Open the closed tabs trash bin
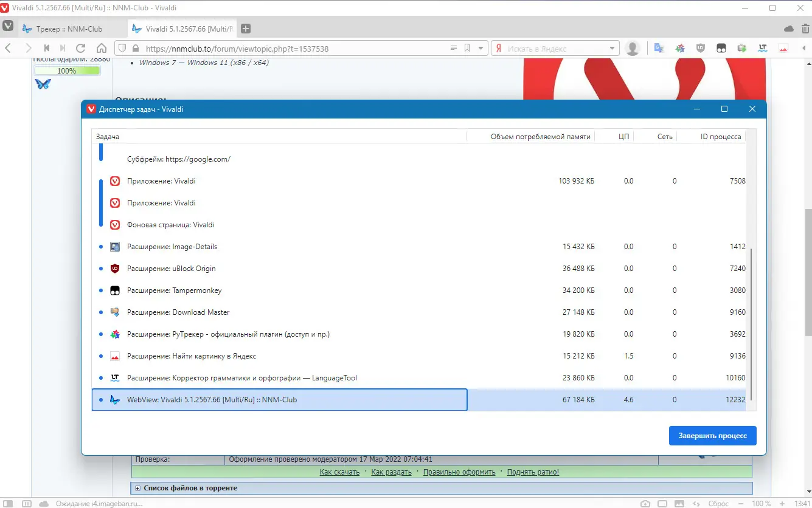 (805, 29)
